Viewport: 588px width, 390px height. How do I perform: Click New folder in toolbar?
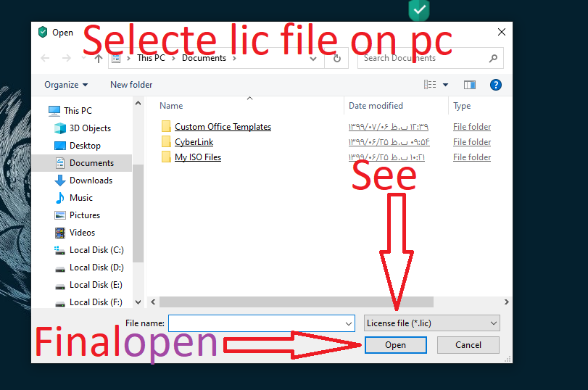pyautogui.click(x=131, y=85)
